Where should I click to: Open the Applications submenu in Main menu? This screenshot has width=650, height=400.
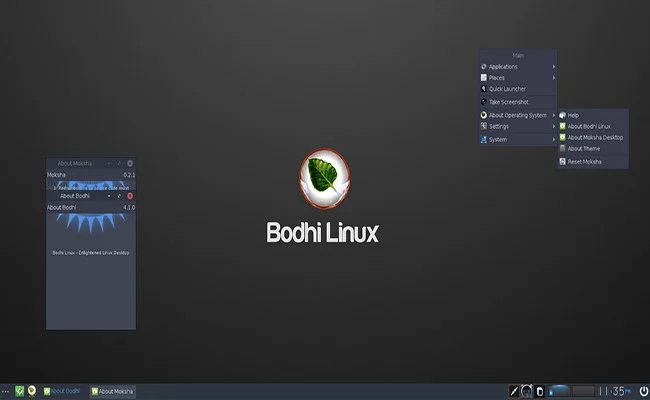click(518, 67)
